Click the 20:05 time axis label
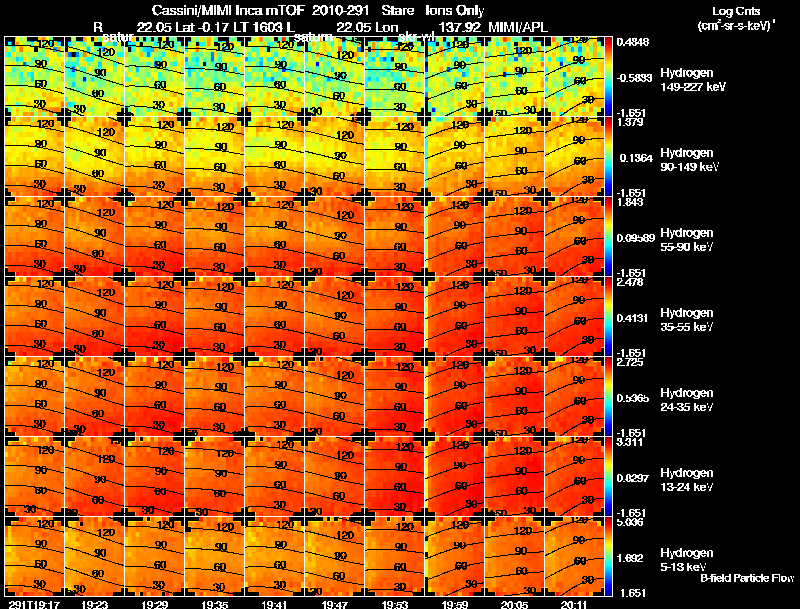 point(515,604)
